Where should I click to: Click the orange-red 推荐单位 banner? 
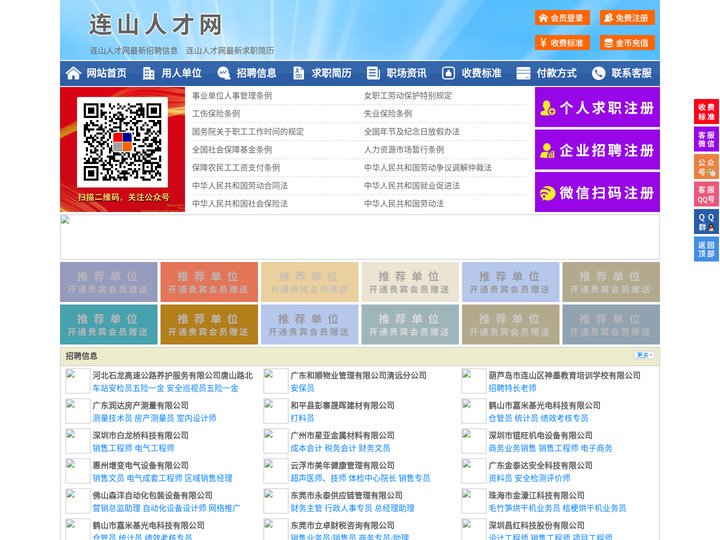[209, 282]
